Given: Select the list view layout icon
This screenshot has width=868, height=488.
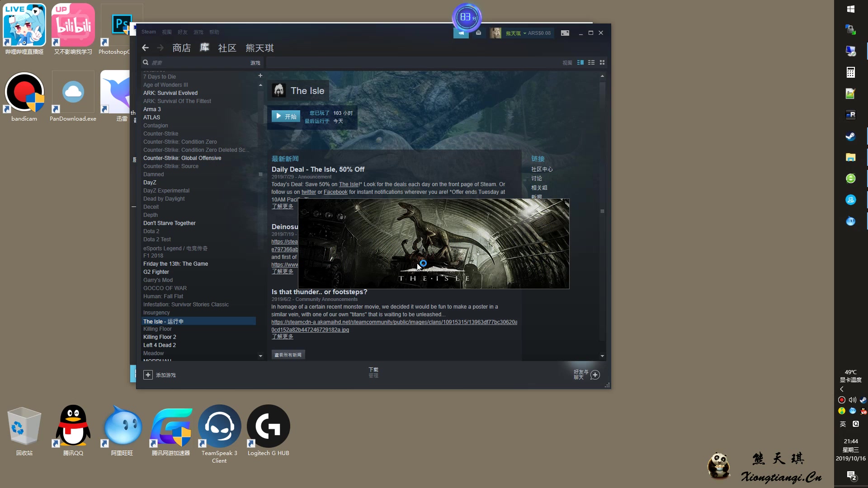Looking at the screenshot, I should click(591, 62).
